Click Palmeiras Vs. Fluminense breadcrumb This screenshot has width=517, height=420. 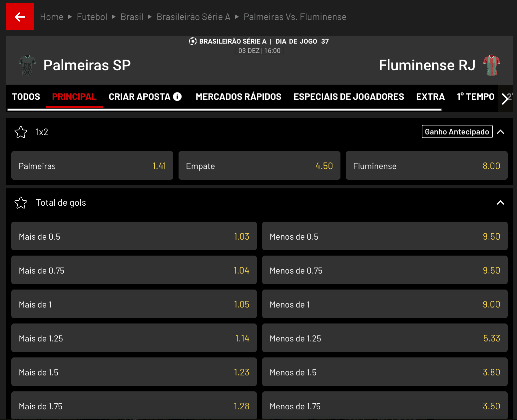coord(295,17)
